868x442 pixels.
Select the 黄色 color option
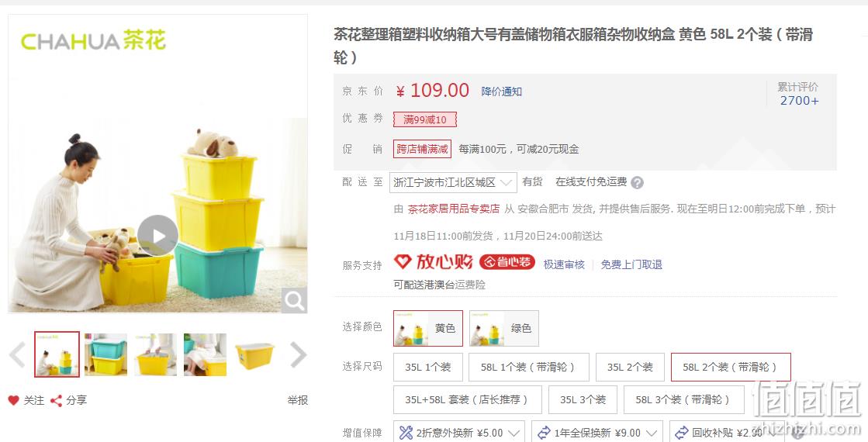coord(428,328)
